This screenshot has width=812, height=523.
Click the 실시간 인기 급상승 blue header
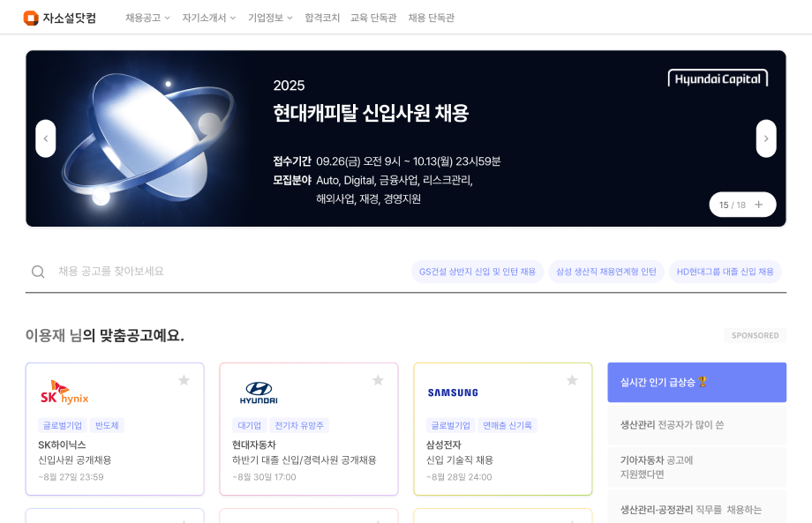click(696, 382)
